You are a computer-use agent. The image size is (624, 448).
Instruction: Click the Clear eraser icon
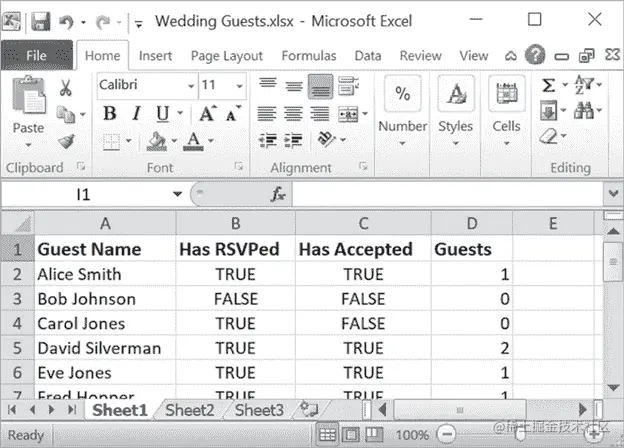pyautogui.click(x=548, y=137)
